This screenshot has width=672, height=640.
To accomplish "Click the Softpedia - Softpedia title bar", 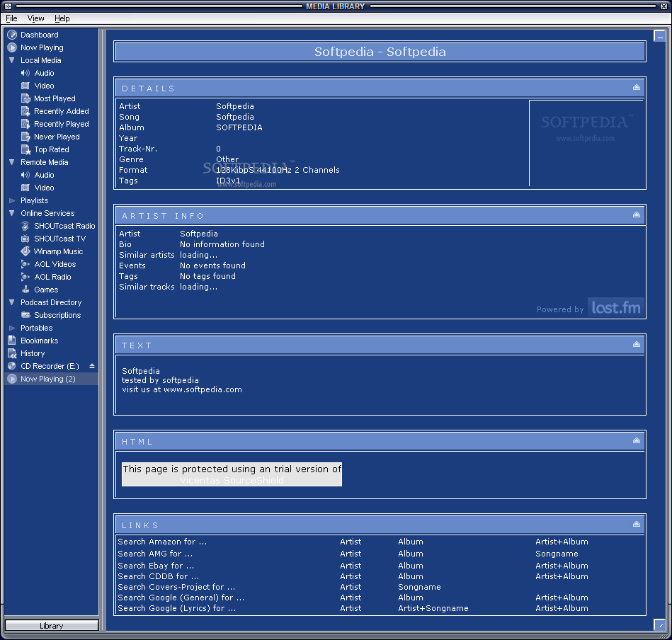I will pos(380,52).
